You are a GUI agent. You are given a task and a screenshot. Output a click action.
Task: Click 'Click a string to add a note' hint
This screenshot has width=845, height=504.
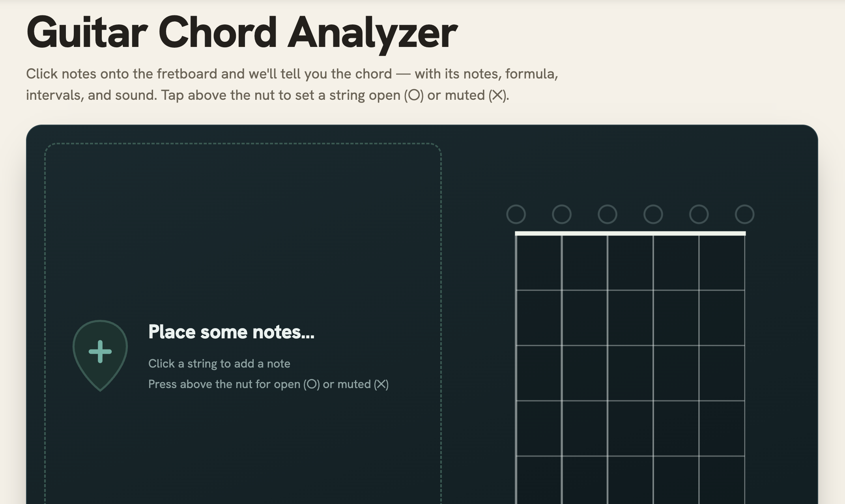click(219, 364)
